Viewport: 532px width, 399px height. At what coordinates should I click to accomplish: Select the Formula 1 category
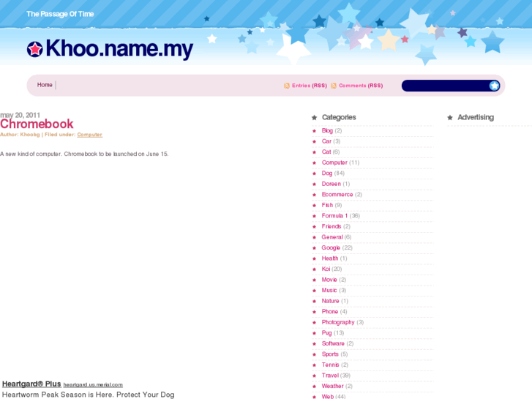pos(334,216)
